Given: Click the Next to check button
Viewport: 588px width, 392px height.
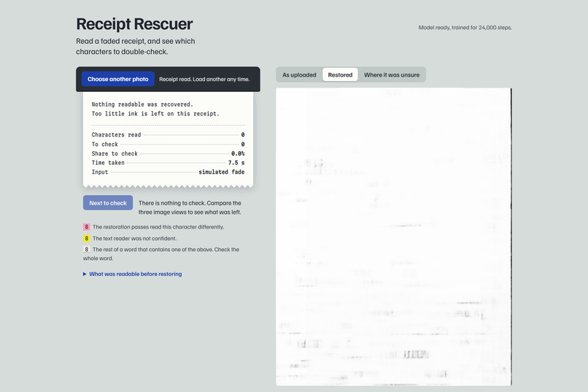Looking at the screenshot, I should (108, 203).
